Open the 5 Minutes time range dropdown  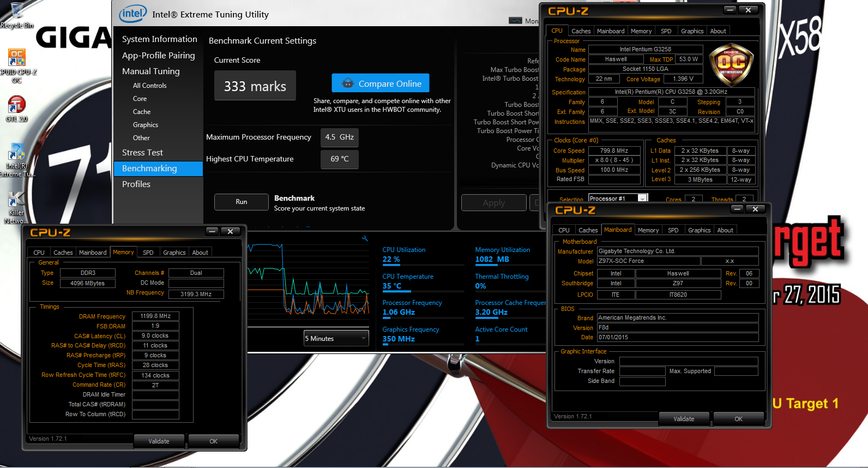pyautogui.click(x=336, y=338)
